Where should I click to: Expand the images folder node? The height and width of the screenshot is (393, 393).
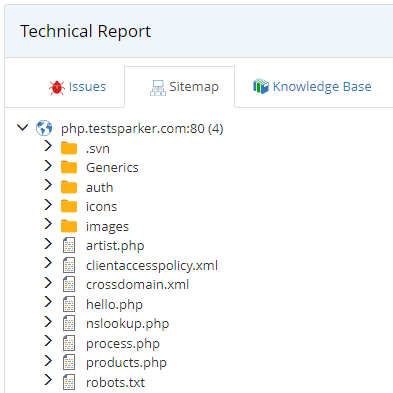(48, 224)
